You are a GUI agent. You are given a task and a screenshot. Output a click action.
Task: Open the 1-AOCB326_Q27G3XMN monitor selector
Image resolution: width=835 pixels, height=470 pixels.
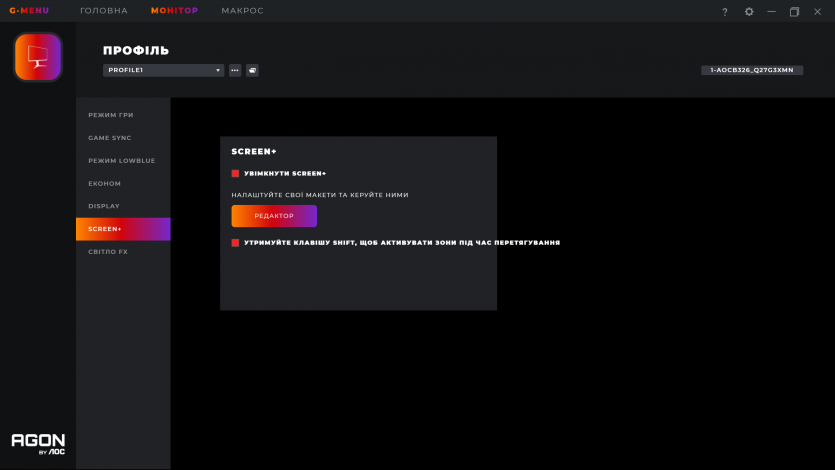[752, 70]
